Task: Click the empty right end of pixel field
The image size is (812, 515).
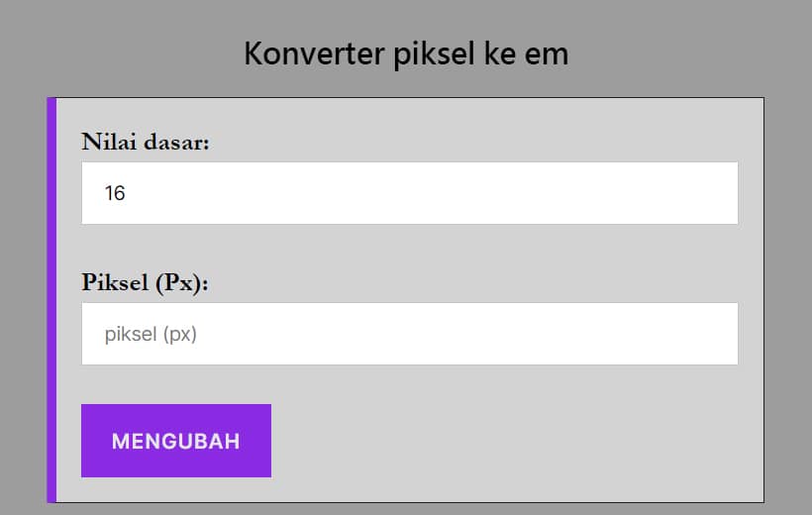Action: (693, 334)
